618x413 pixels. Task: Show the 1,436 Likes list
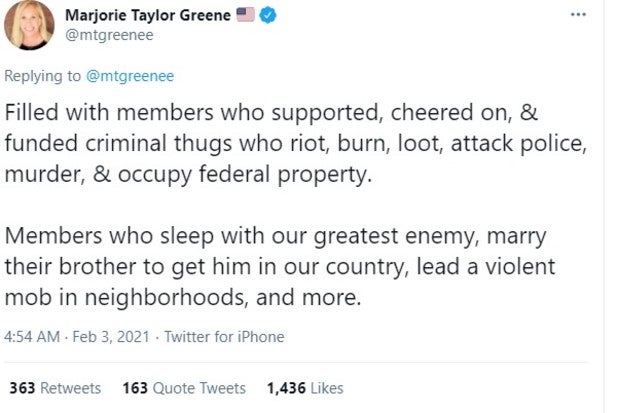[304, 388]
